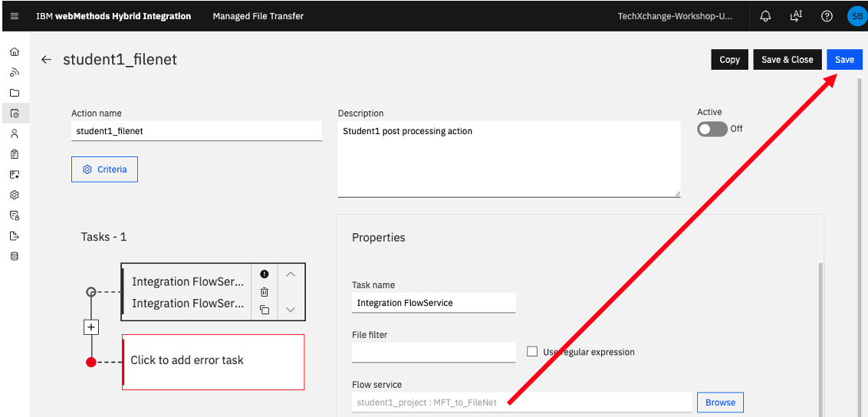Screen dimensions: 868x417
Task: Duplicate the Integration FlowService task
Action: tap(264, 310)
